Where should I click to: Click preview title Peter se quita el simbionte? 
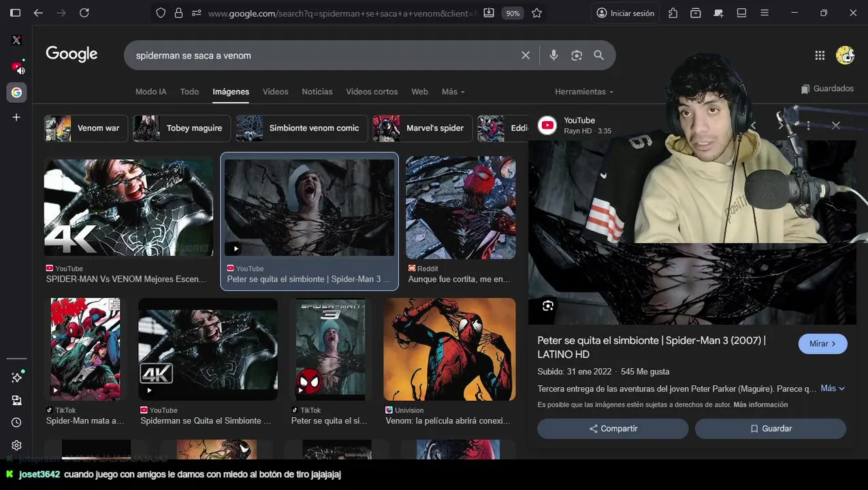pyautogui.click(x=652, y=347)
